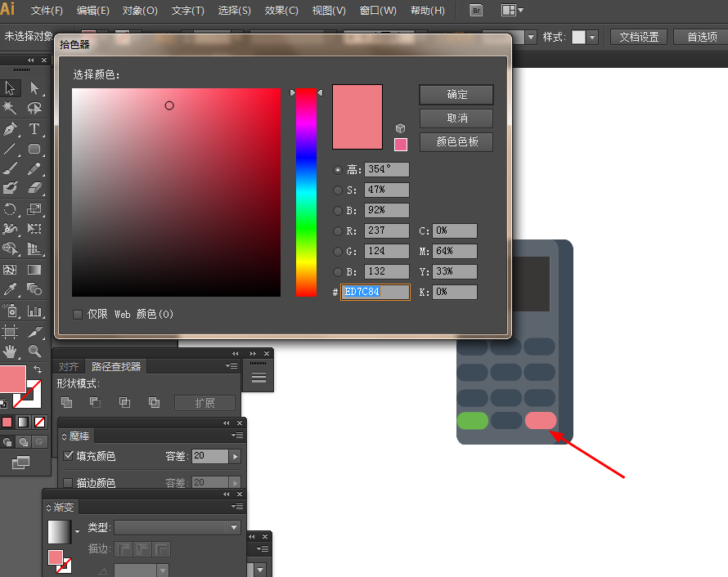This screenshot has width=728, height=577.
Task: Select the Type tool
Action: point(34,128)
